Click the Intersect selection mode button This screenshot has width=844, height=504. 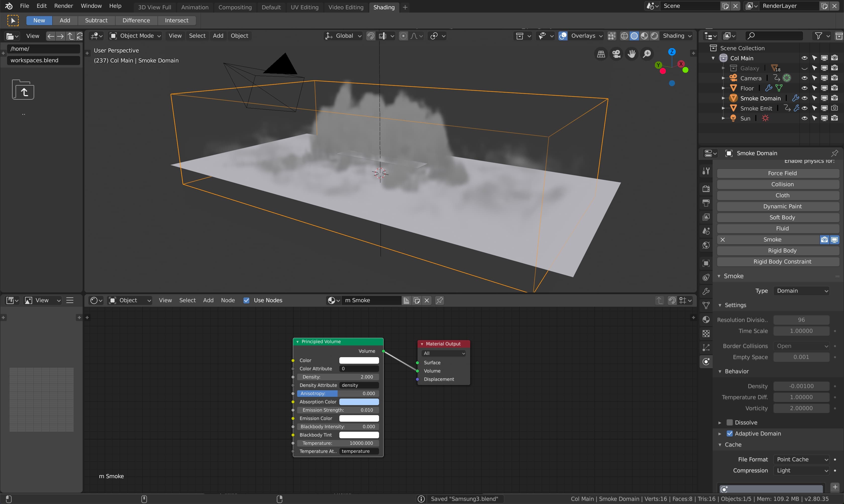[x=176, y=20]
